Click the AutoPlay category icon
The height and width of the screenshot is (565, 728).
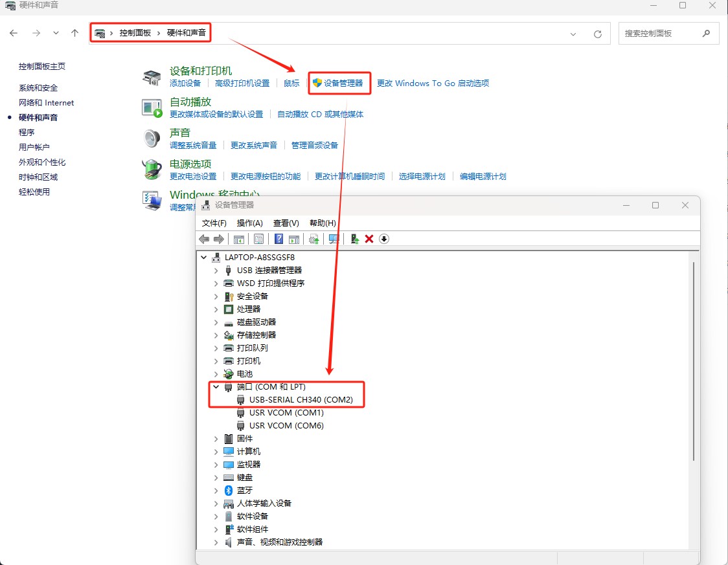(152, 108)
